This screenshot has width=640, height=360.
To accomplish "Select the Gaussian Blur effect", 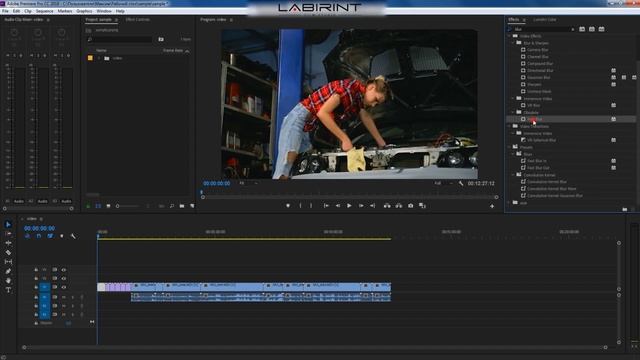I will click(538, 78).
